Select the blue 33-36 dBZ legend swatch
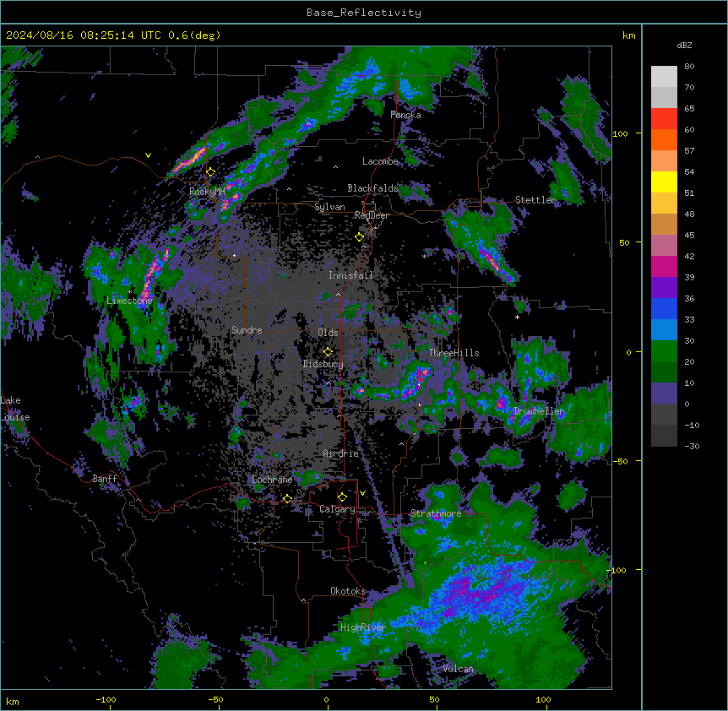The image size is (728, 711). 664,308
